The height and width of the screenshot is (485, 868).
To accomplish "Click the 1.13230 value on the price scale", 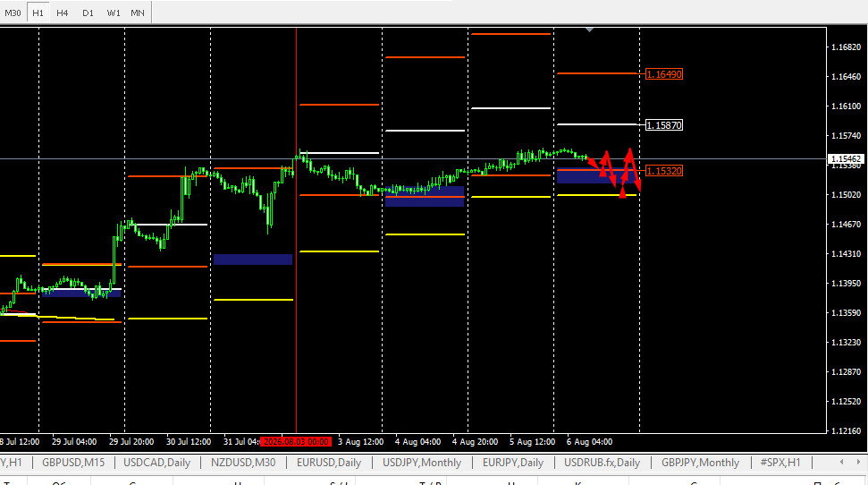I will click(847, 342).
